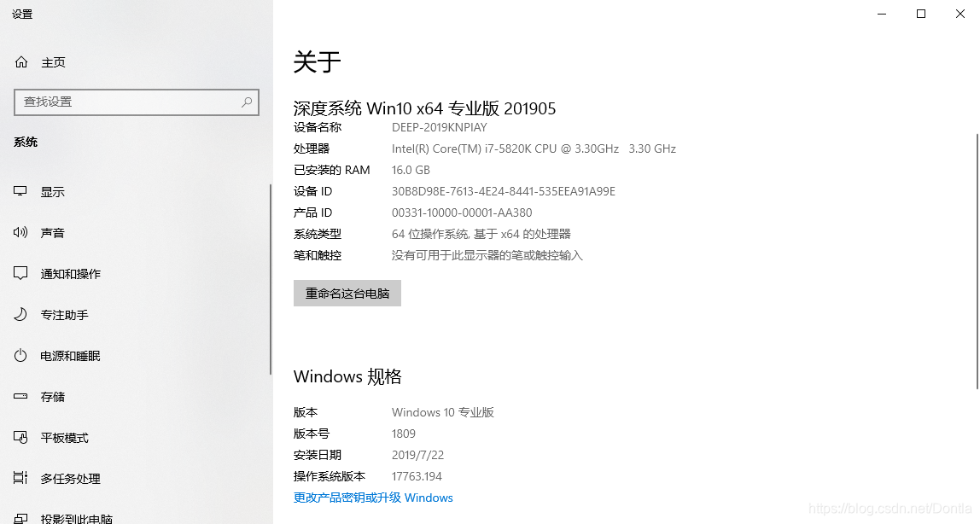Select edition value Windows 10 专业版
The width and height of the screenshot is (980, 524).
point(443,412)
